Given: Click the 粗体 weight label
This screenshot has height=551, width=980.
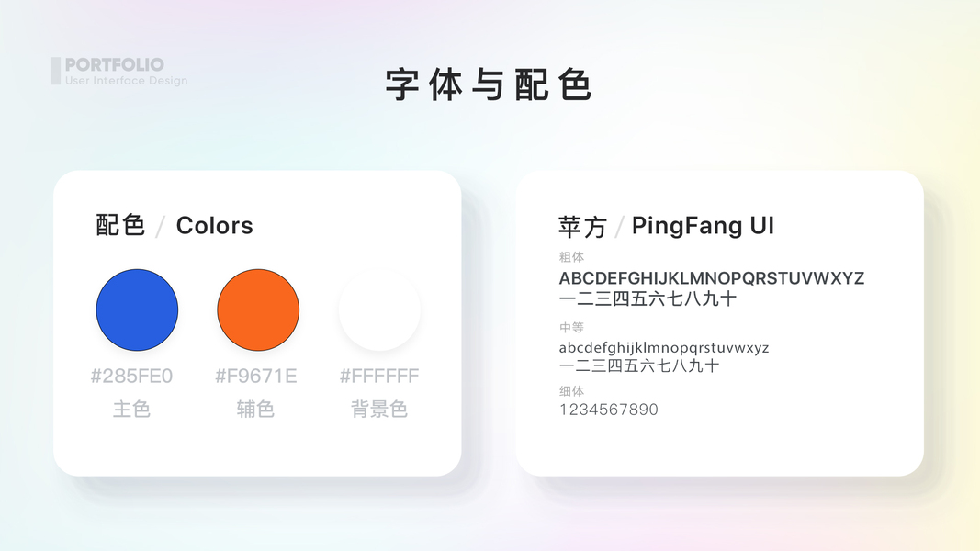Looking at the screenshot, I should (x=571, y=257).
